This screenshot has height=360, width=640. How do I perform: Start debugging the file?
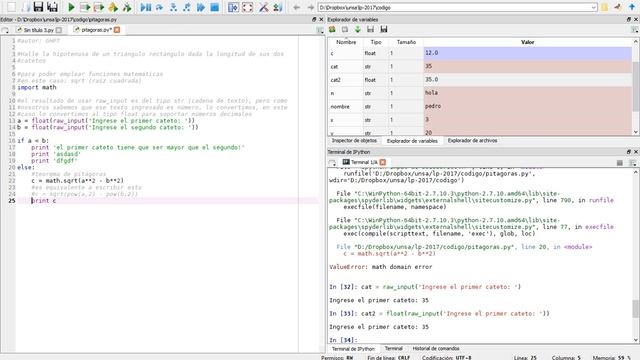click(146, 7)
